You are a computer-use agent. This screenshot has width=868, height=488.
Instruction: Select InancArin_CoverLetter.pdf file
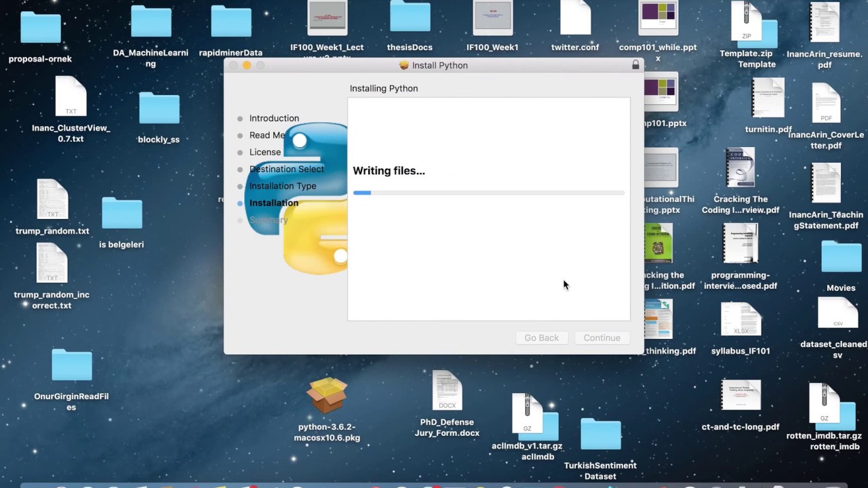[826, 104]
